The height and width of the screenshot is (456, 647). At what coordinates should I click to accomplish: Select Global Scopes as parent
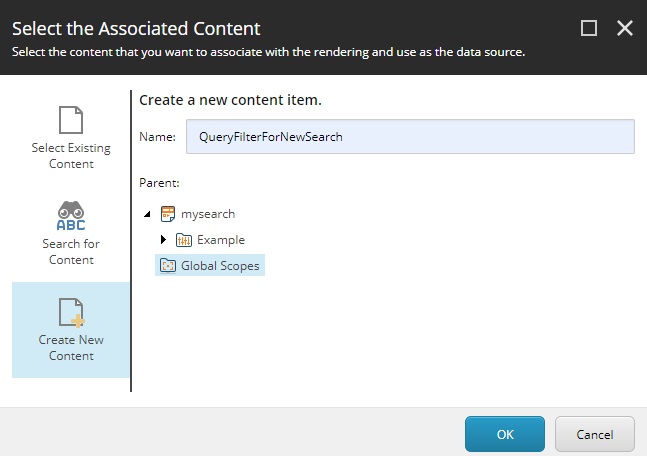pos(220,265)
